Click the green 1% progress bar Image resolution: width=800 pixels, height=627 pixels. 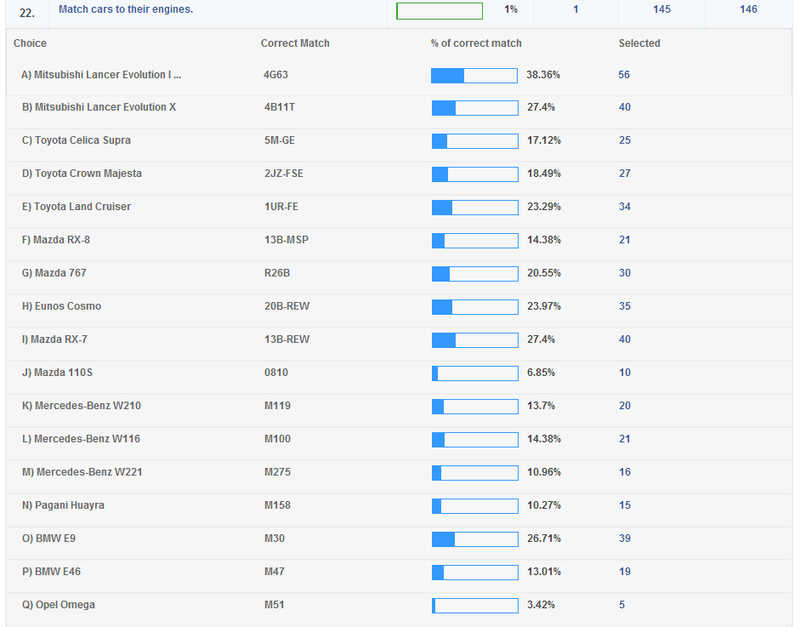coord(439,11)
